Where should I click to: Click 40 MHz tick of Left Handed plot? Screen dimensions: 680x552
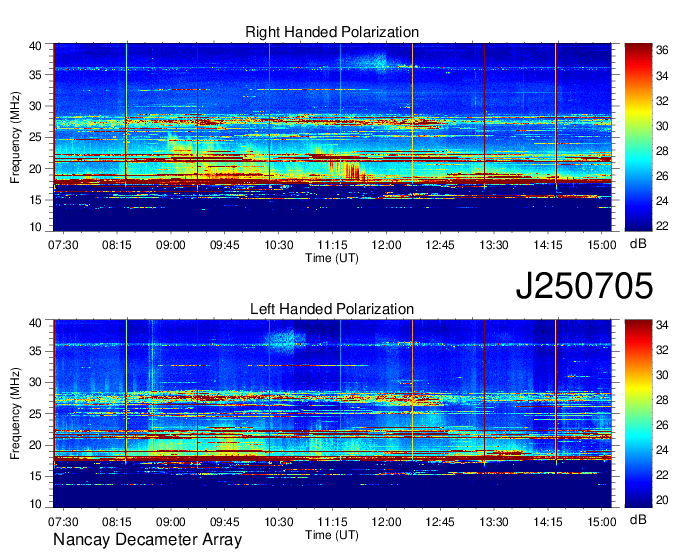click(x=36, y=323)
